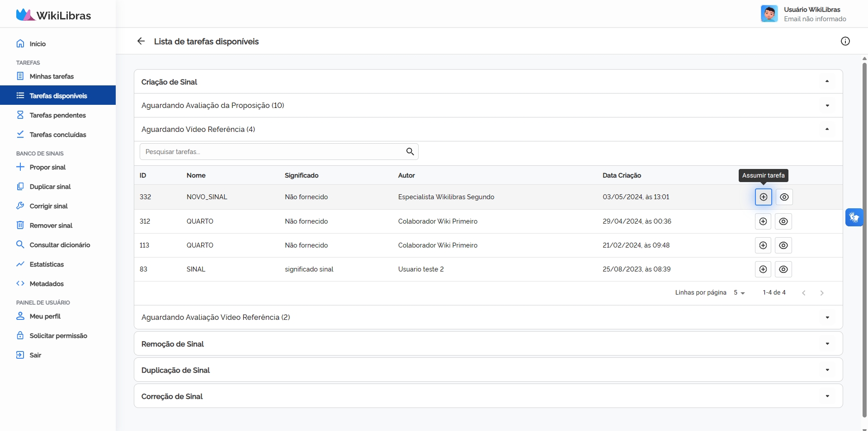Open the info icon in the page header
The width and height of the screenshot is (868, 431).
(845, 41)
